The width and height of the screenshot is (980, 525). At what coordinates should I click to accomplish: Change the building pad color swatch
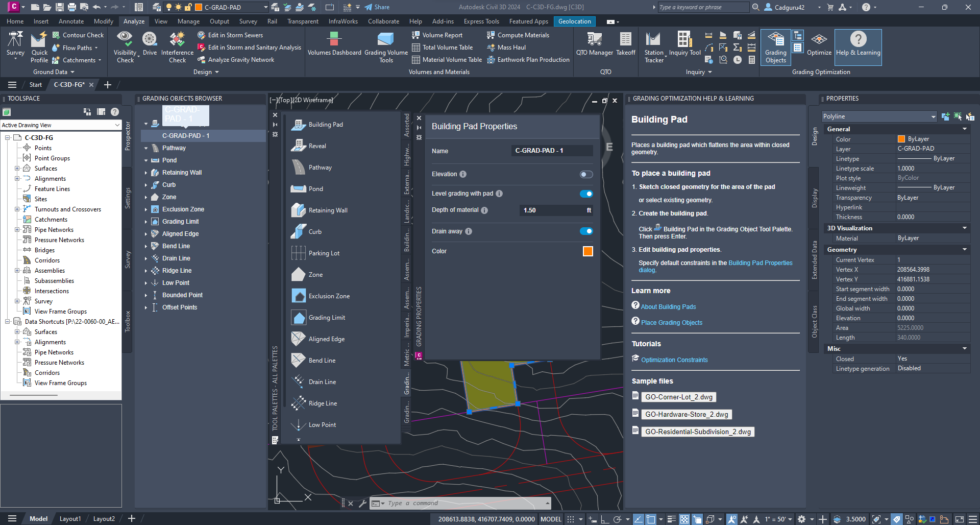tap(587, 251)
